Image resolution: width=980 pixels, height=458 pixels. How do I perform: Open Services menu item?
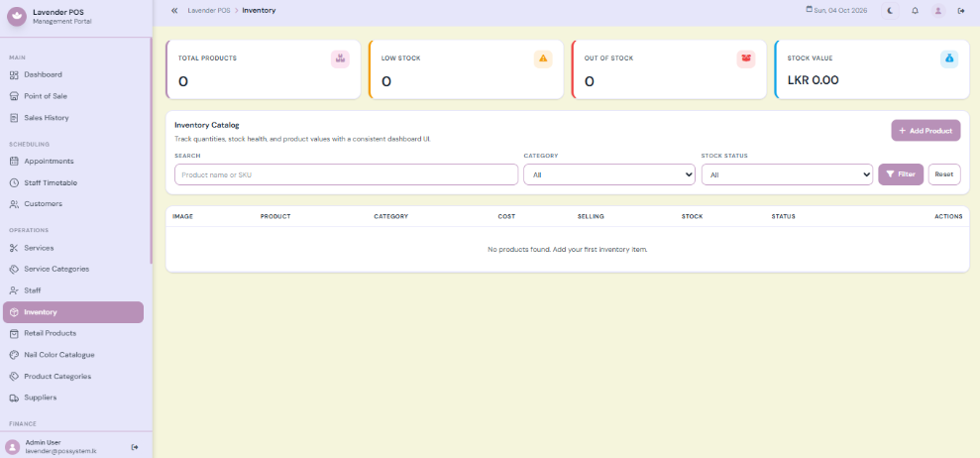73,248
